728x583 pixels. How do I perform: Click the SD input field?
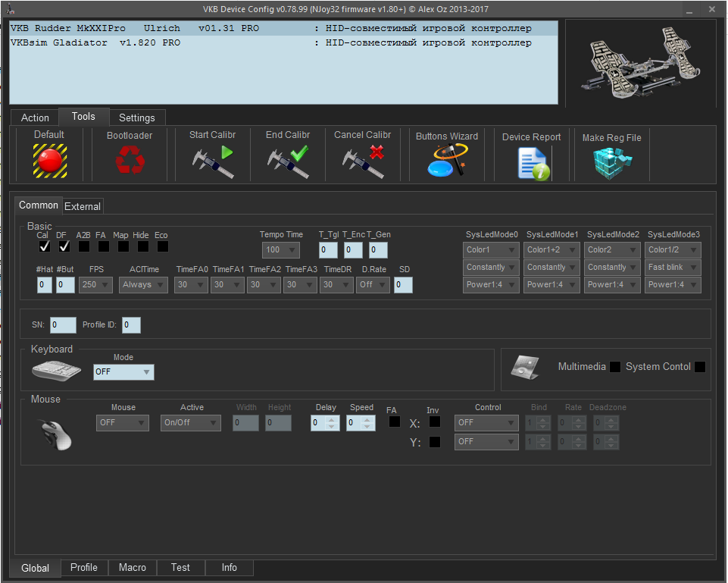tap(404, 285)
